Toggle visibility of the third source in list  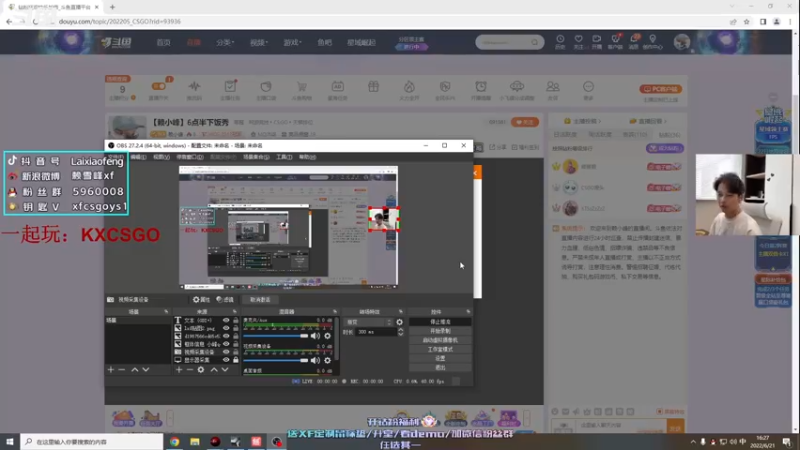(x=226, y=336)
